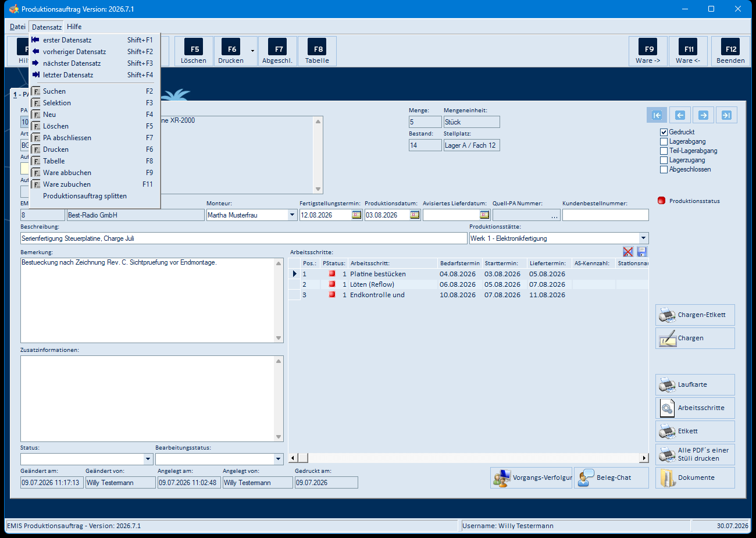This screenshot has height=538, width=756.
Task: Click the F6 Drucken toolbar button
Action: click(x=231, y=51)
